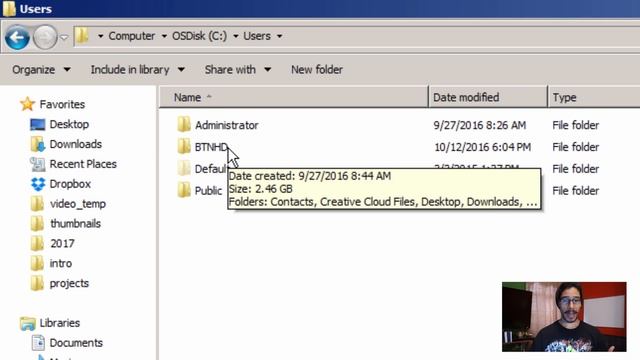Open video_temp in Favorites
The height and width of the screenshot is (360, 640).
[78, 204]
